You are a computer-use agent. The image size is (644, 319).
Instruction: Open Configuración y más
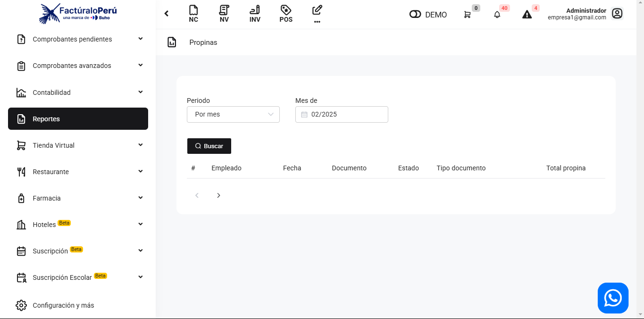tap(63, 305)
